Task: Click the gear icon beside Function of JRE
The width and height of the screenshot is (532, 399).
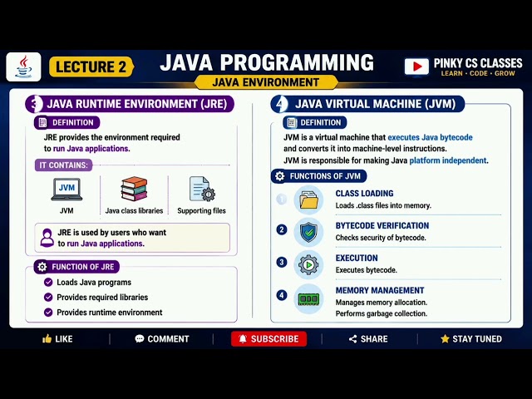Action: [42, 267]
